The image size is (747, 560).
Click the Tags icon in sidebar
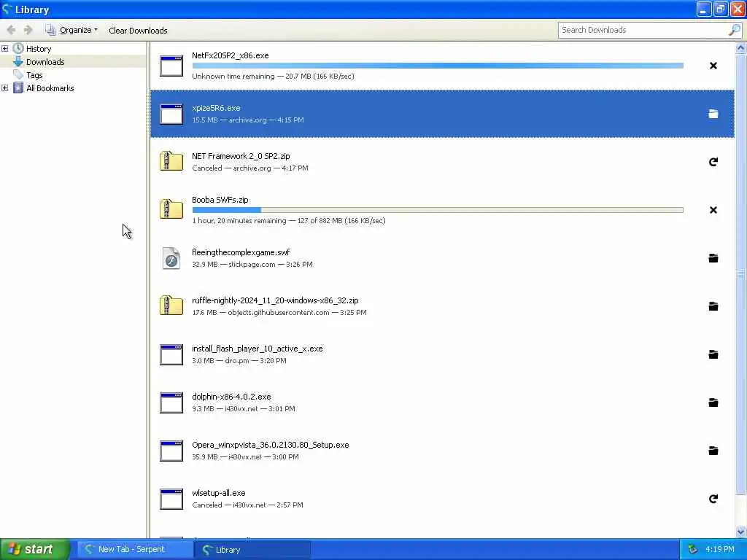pyautogui.click(x=18, y=75)
